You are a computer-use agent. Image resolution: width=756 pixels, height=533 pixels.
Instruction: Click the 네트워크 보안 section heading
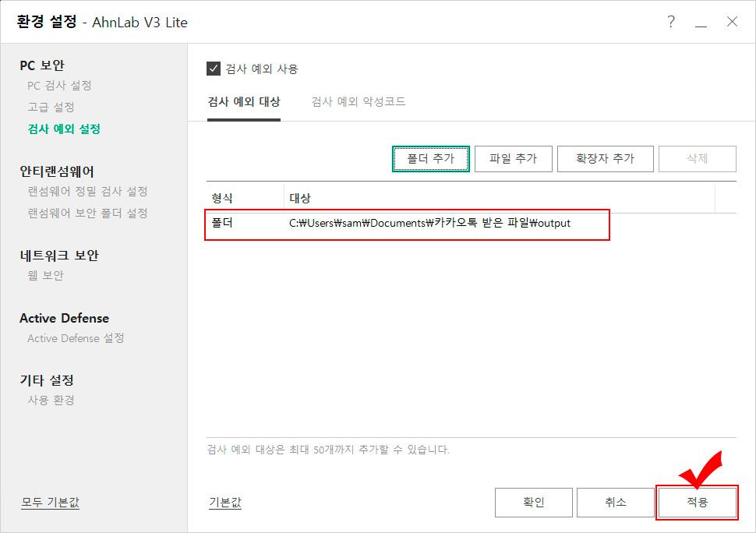pyautogui.click(x=59, y=256)
